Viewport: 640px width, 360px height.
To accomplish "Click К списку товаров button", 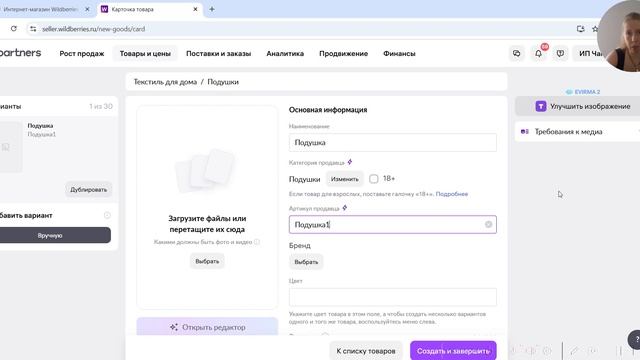I will click(x=366, y=351).
